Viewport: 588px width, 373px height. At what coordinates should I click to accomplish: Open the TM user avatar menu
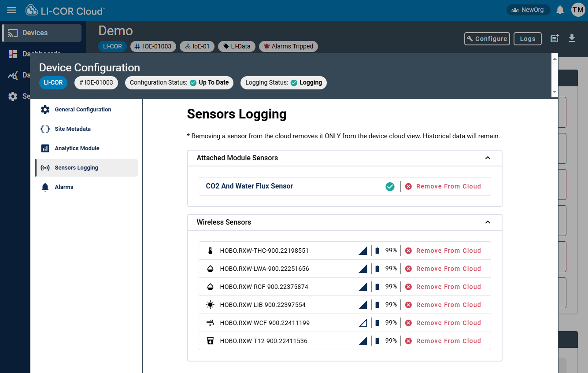pyautogui.click(x=578, y=10)
